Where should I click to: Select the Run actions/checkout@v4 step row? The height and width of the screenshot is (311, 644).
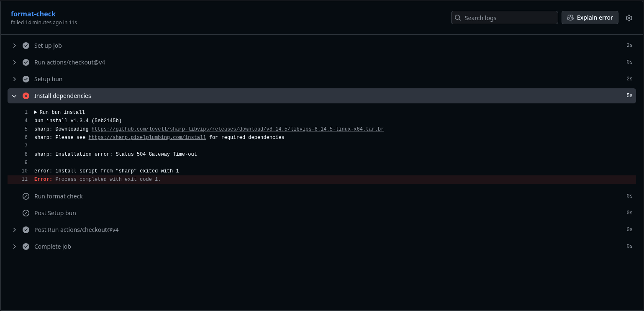[167, 62]
